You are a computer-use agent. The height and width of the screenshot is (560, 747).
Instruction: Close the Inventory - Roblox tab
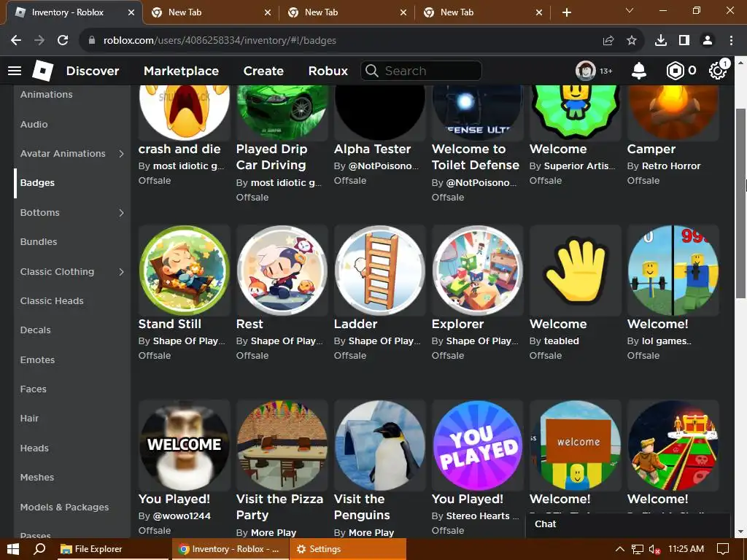click(131, 12)
